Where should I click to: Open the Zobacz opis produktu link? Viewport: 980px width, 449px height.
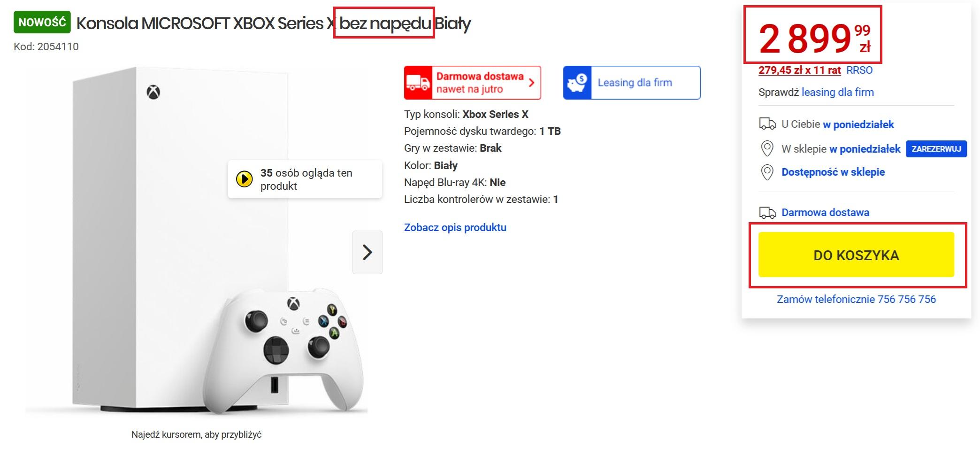455,227
